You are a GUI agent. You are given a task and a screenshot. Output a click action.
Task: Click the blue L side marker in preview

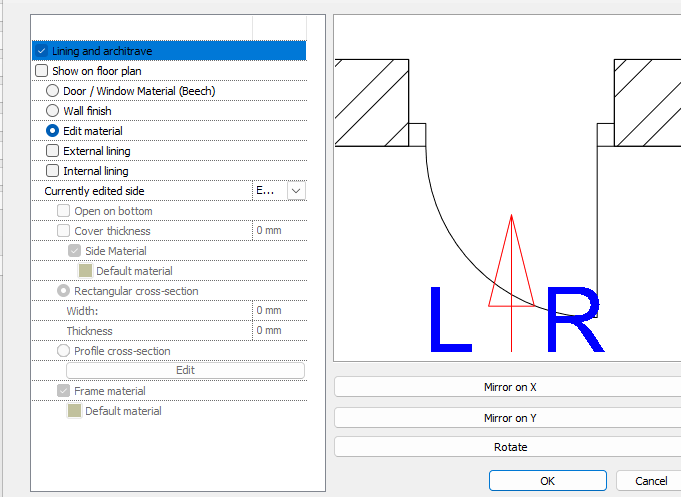tap(450, 319)
